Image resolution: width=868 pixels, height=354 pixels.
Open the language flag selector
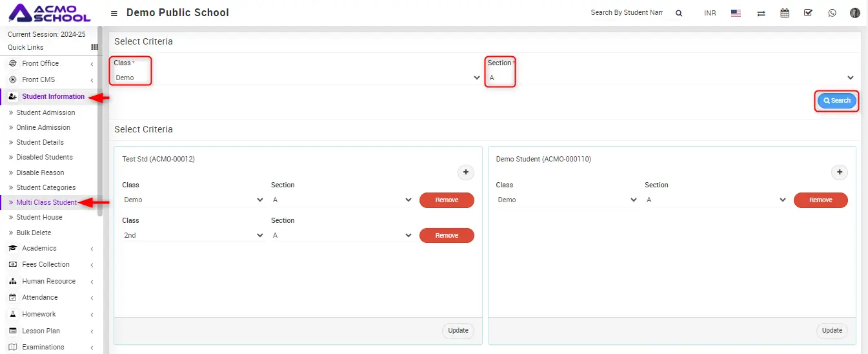[x=736, y=13]
